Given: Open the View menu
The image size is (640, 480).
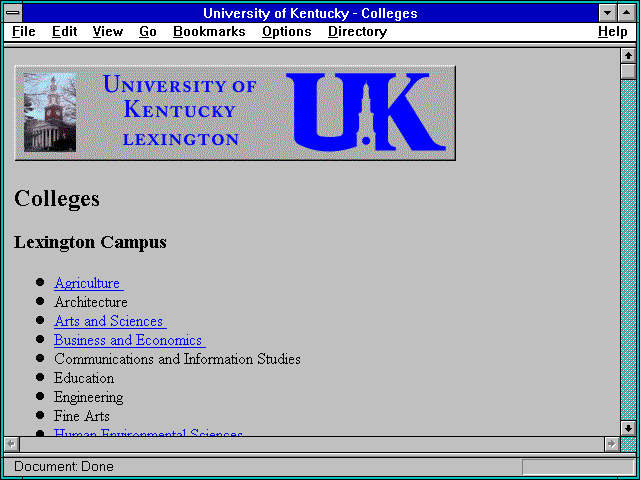Looking at the screenshot, I should tap(107, 32).
